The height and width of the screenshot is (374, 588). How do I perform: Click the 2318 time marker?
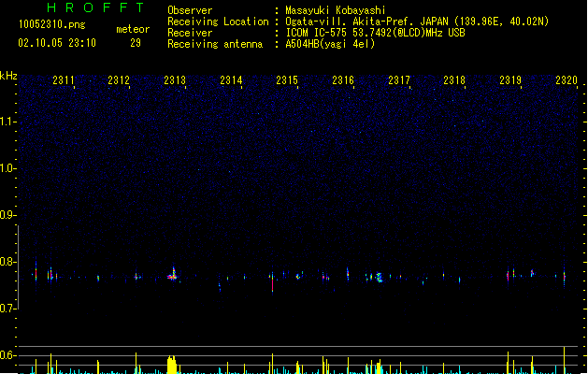(x=454, y=80)
